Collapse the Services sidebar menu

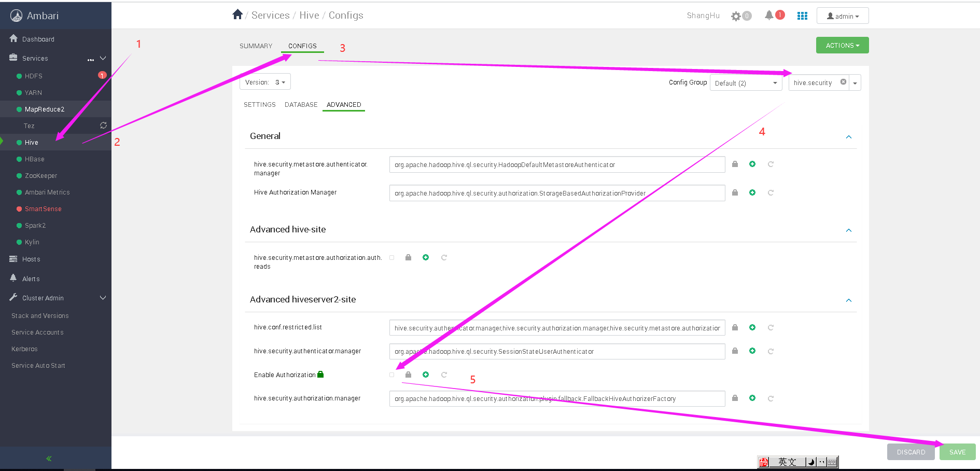tap(103, 58)
